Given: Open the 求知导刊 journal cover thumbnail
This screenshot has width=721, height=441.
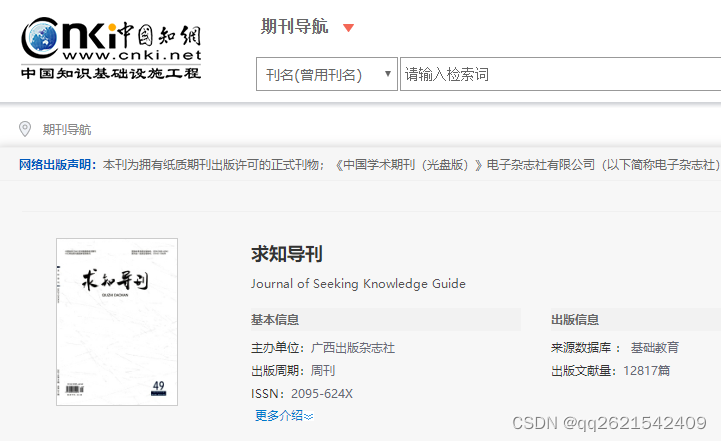Looking at the screenshot, I should click(117, 322).
